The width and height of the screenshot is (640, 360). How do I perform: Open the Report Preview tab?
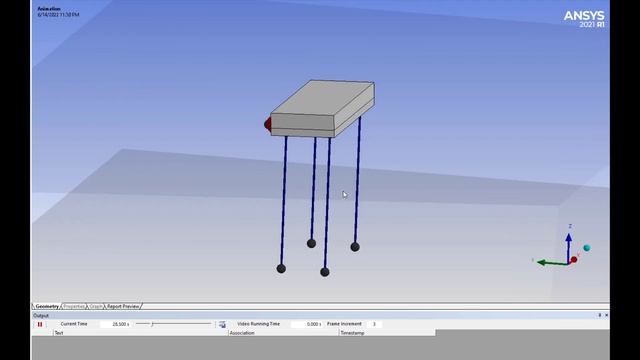[123, 306]
